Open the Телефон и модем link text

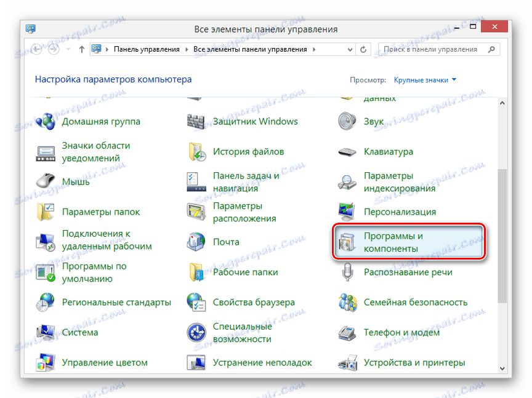point(401,333)
